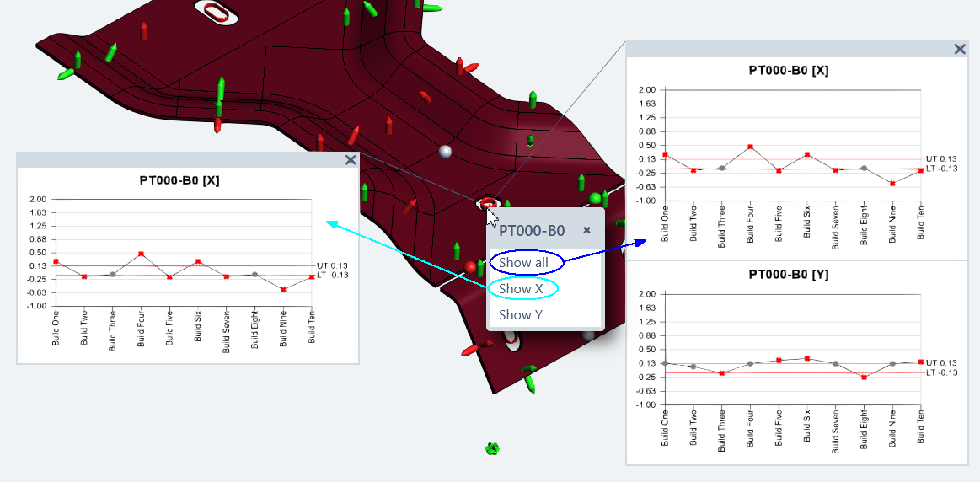Click the bright green sphere marker on the part

coord(595,199)
